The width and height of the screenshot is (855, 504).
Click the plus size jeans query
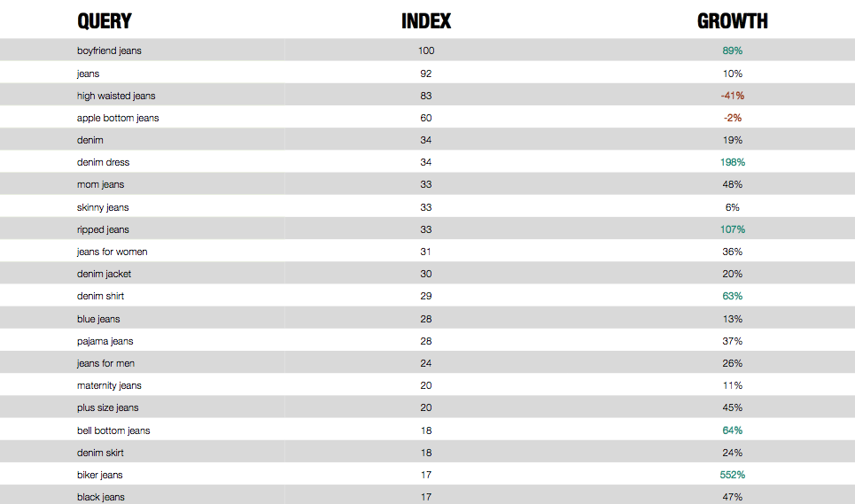coord(107,408)
